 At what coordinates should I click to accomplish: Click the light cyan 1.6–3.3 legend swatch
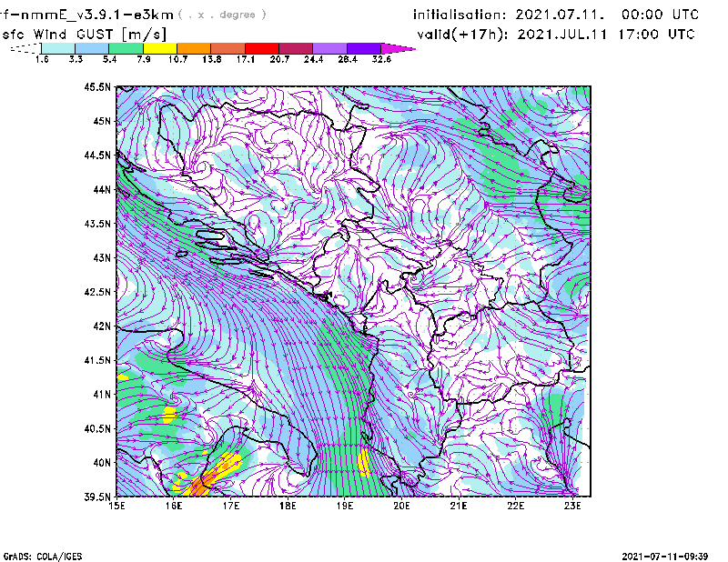pyautogui.click(x=58, y=48)
